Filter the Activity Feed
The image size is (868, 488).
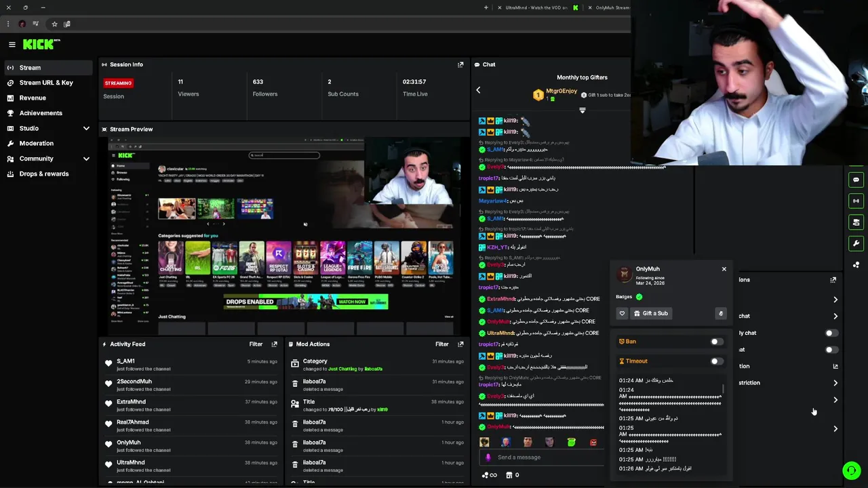click(x=256, y=344)
